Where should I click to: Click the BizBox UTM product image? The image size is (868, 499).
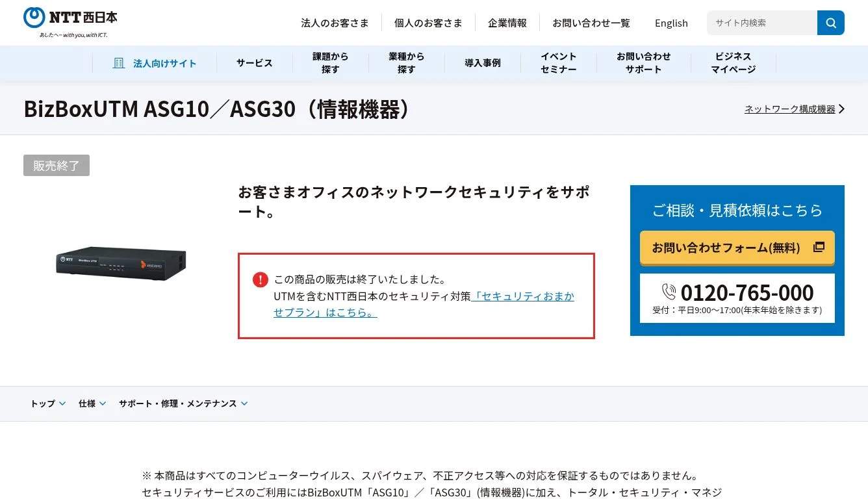[121, 263]
